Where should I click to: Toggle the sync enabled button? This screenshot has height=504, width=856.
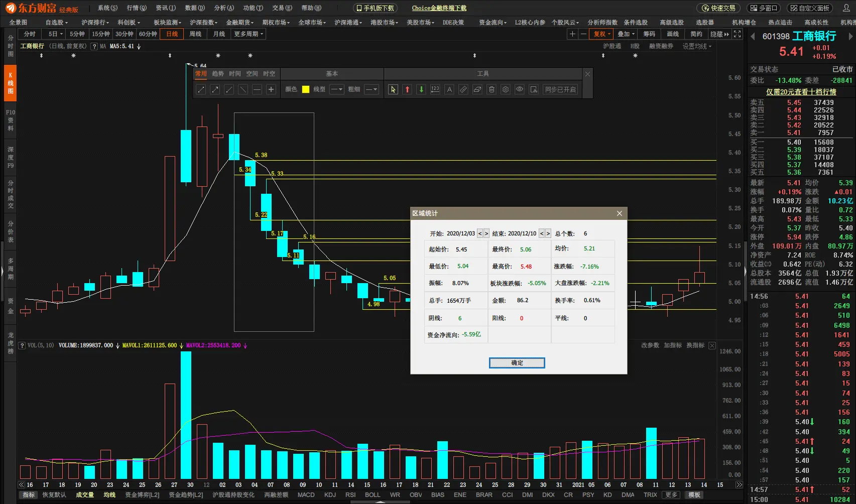coord(560,89)
